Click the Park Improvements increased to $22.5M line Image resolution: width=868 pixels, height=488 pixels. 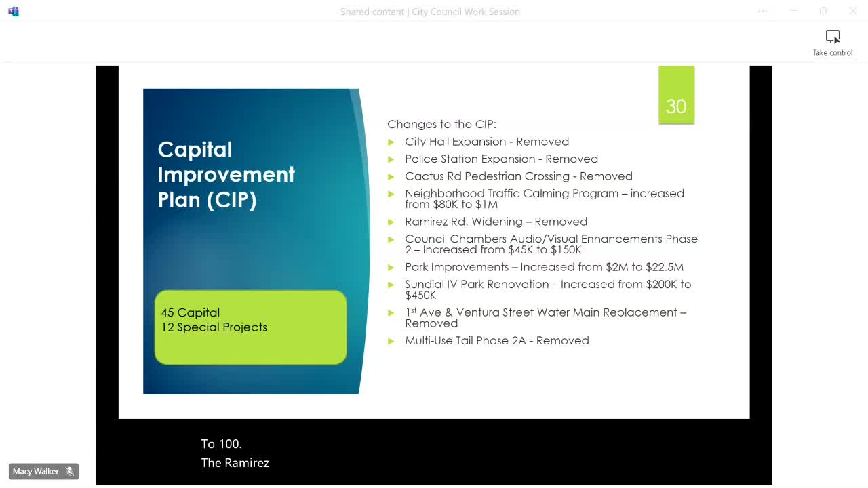point(544,267)
